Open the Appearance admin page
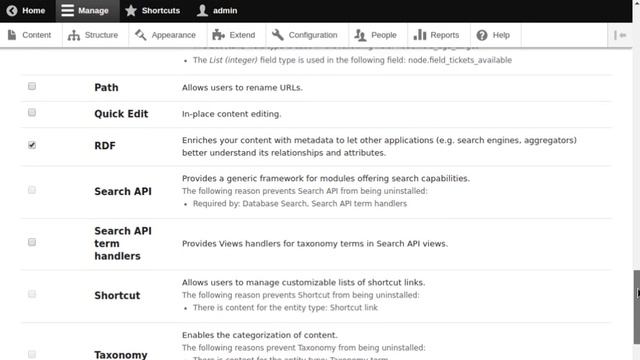The height and width of the screenshot is (360, 640). pos(168,35)
